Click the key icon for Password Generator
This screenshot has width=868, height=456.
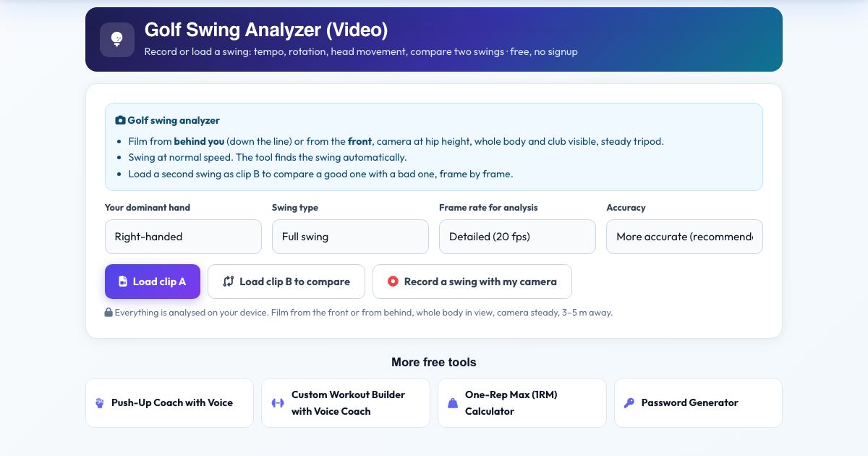629,403
